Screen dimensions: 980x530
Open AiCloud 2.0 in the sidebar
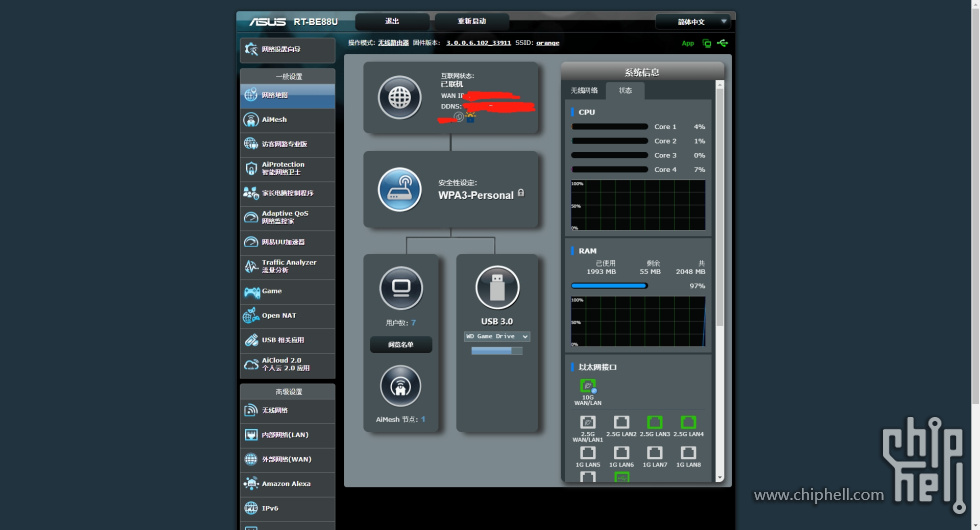point(288,364)
